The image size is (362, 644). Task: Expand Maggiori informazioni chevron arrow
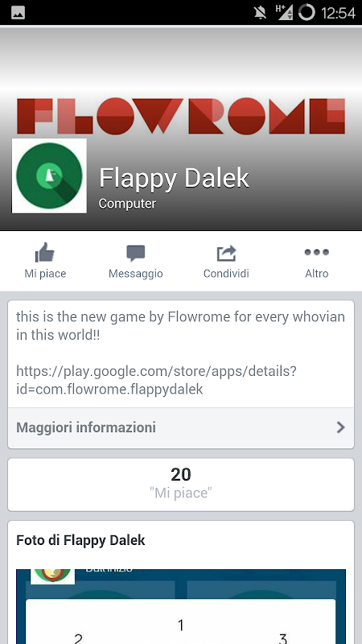coord(340,427)
